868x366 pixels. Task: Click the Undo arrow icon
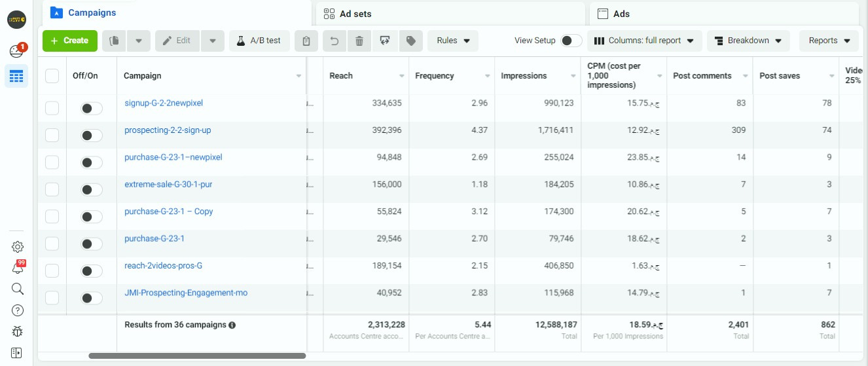click(x=334, y=41)
